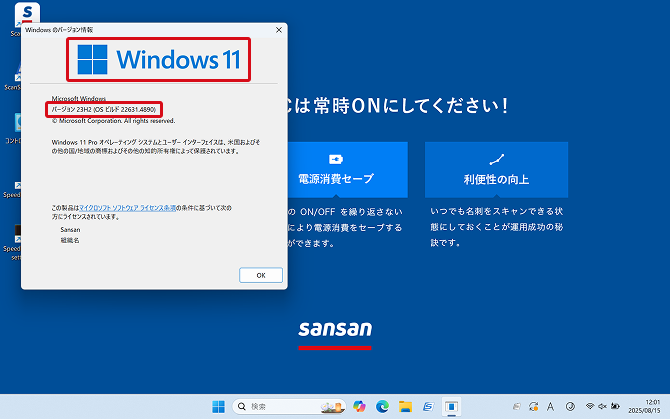Image resolution: width=670 pixels, height=419 pixels.
Task: Open the マイクロソフト ソフトウェア ライセンス条項 link
Action: point(127,208)
